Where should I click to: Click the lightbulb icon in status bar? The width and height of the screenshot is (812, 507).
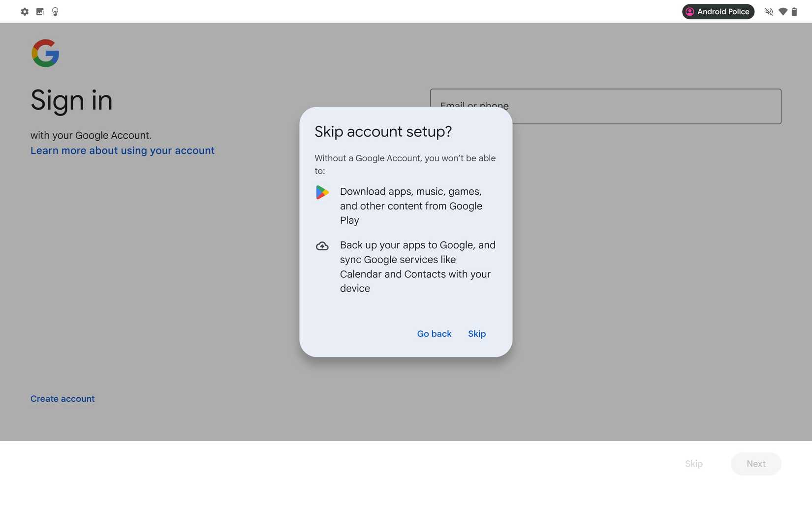55,11
